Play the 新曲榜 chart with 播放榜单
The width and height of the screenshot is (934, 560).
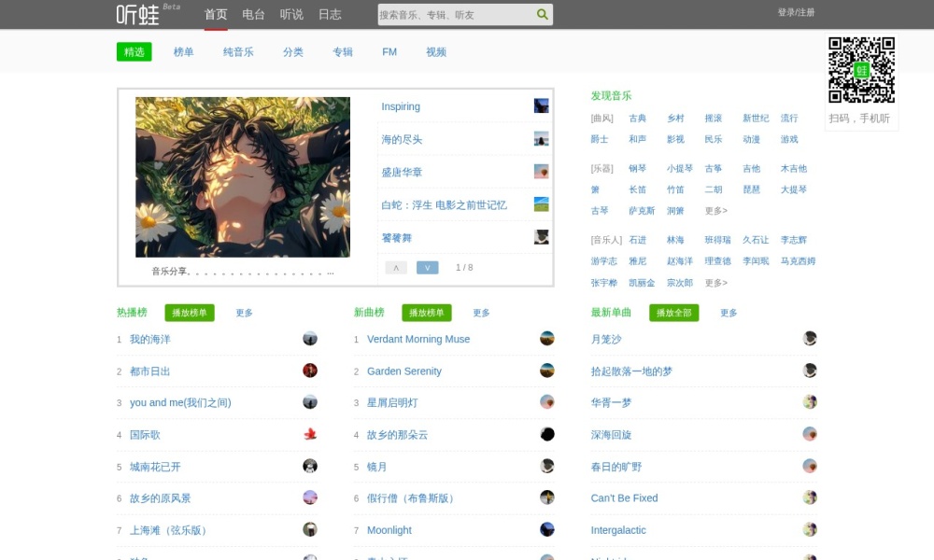point(427,313)
